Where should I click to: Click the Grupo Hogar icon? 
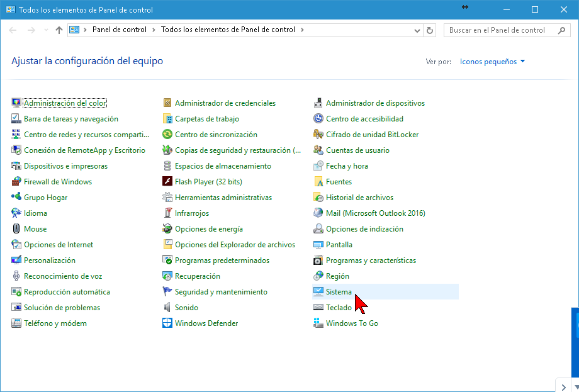coord(16,198)
